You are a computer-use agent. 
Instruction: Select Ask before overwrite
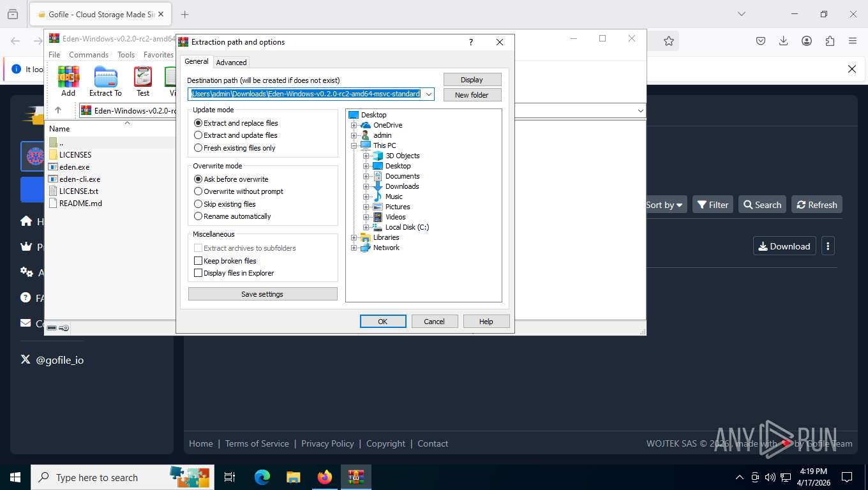click(231, 179)
